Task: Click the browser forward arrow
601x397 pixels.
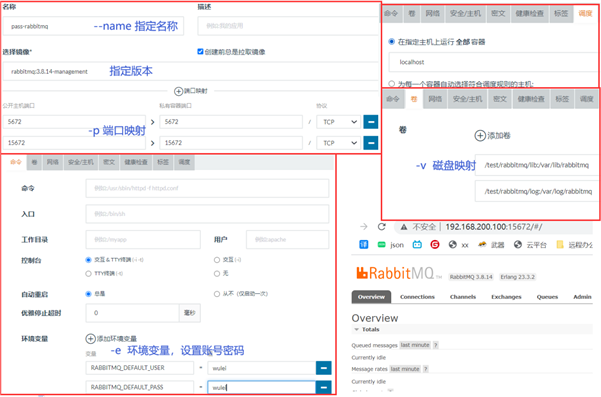Action: [x=364, y=227]
